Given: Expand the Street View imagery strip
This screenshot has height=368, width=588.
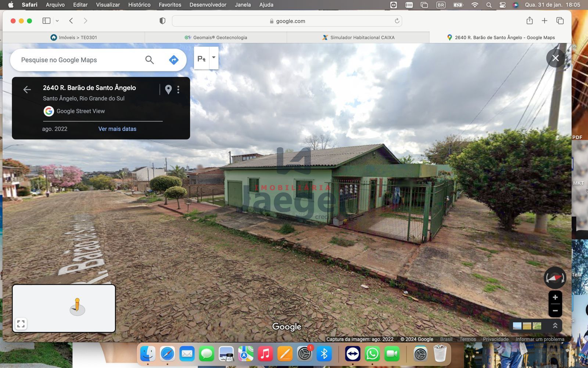Looking at the screenshot, I should coord(555,326).
